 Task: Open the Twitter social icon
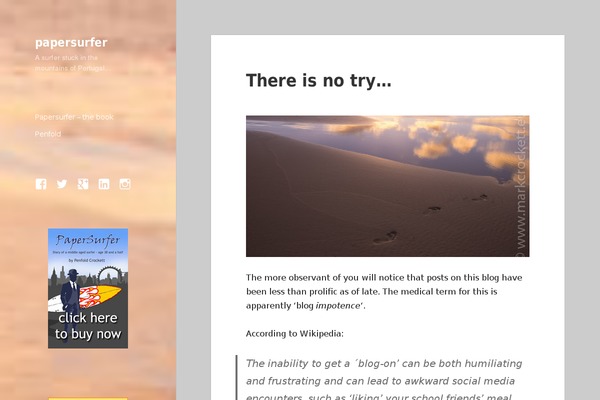[62, 184]
